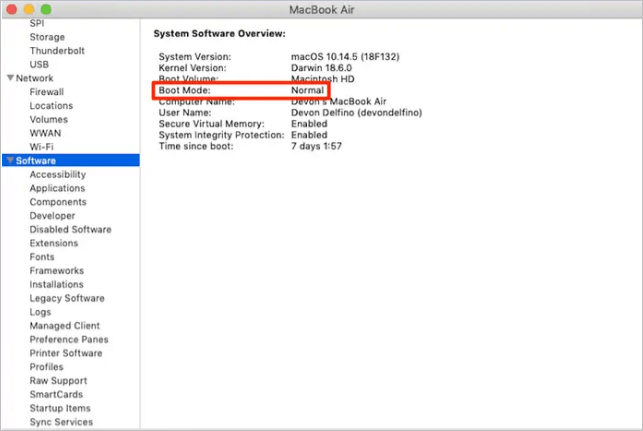The image size is (643, 431).
Task: Select Legacy Software in the sidebar
Action: pos(66,298)
